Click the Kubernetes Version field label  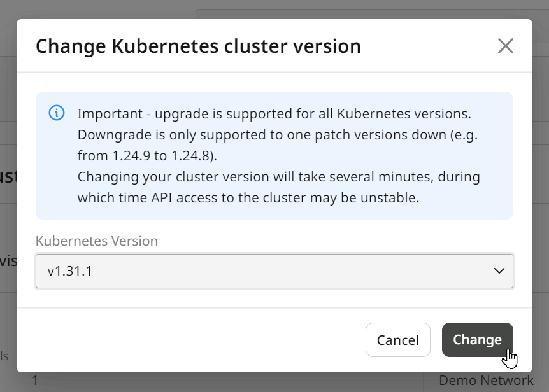97,241
